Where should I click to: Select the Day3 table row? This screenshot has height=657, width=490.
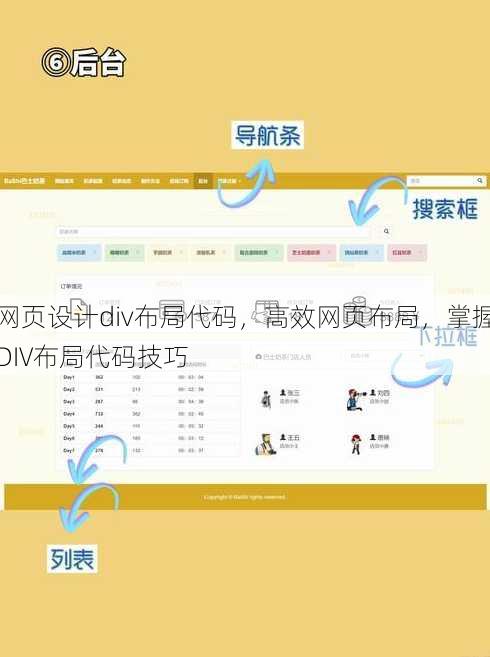click(150, 401)
